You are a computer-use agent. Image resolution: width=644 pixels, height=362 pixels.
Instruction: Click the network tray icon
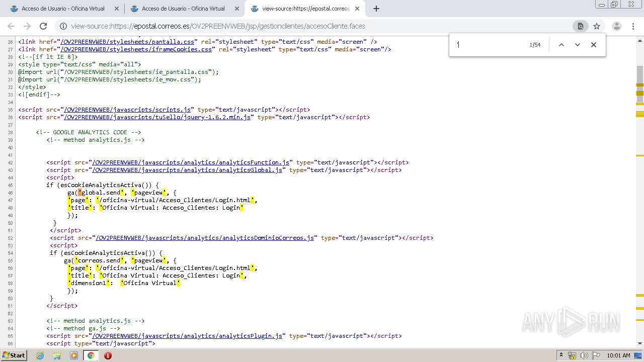coord(572,355)
